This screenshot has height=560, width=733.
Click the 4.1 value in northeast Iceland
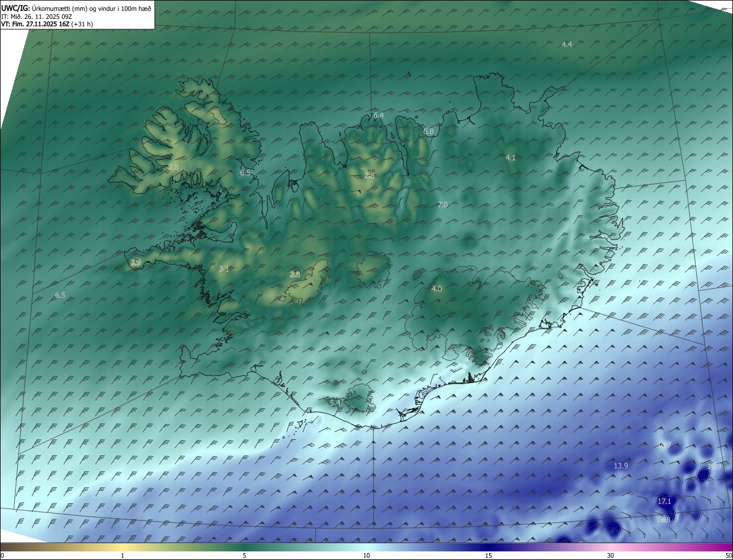[511, 158]
